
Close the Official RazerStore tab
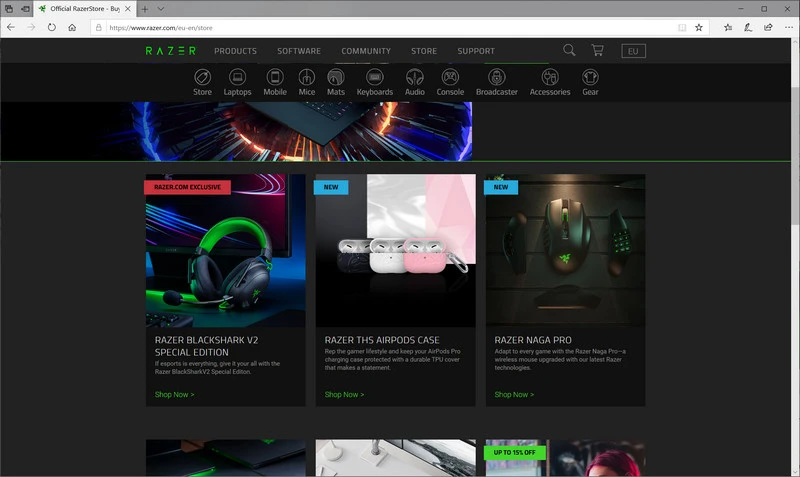tap(128, 9)
